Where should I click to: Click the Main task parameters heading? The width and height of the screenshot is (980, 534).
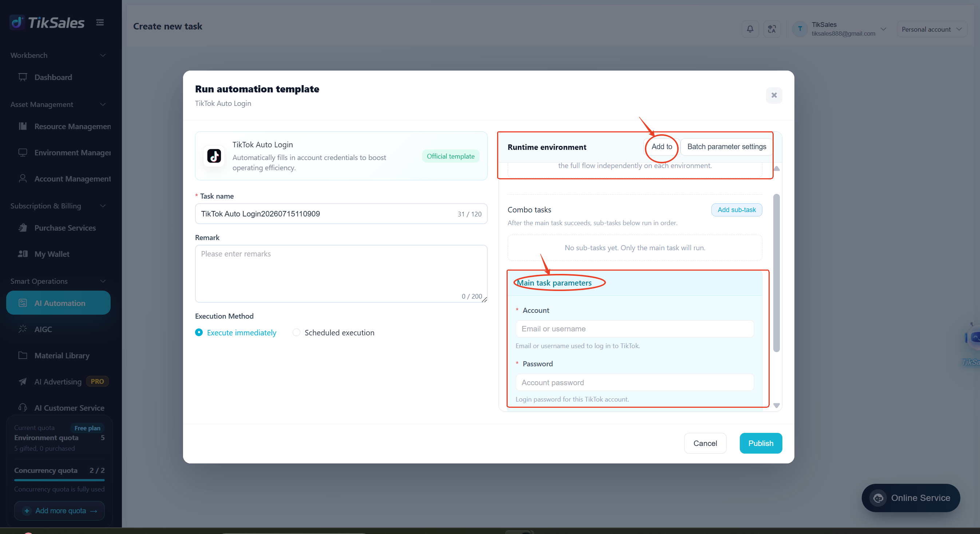point(554,283)
